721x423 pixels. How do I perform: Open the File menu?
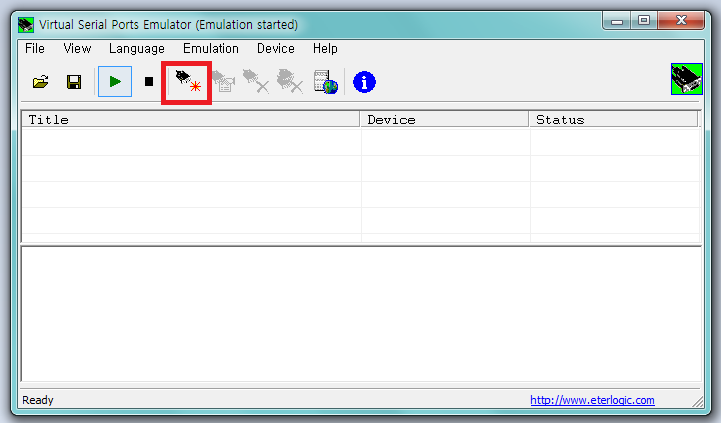(34, 49)
